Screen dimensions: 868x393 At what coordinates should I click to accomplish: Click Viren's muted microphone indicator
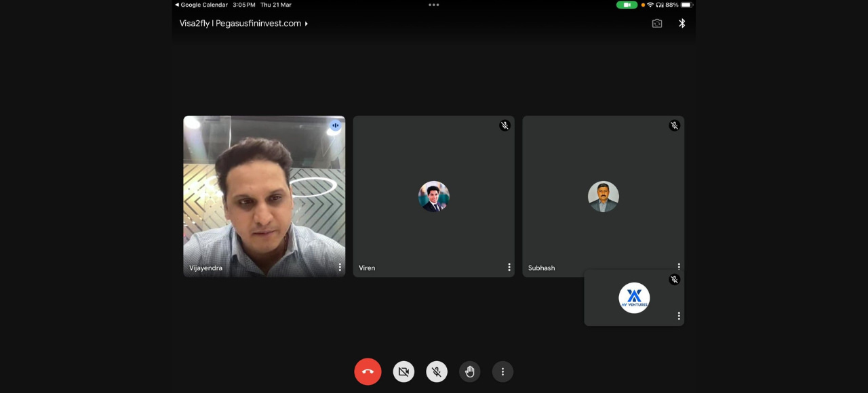[505, 125]
